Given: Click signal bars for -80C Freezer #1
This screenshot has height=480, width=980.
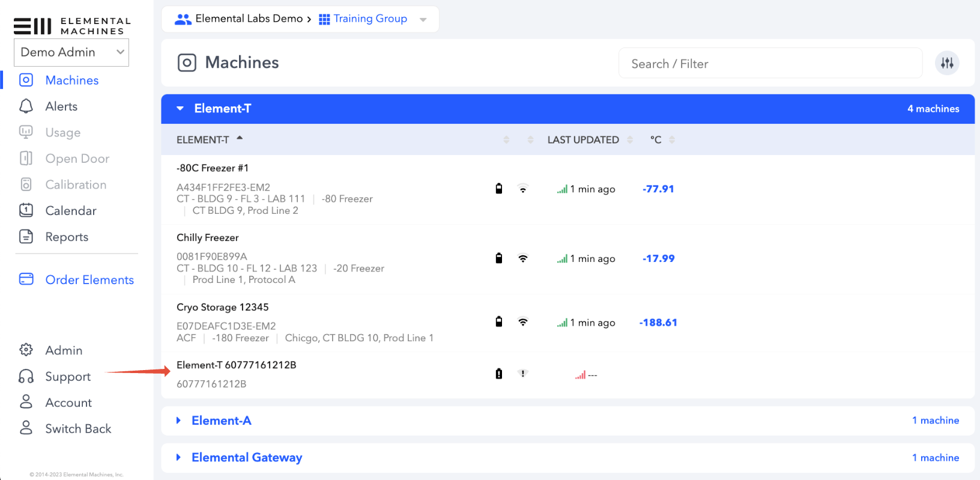Looking at the screenshot, I should coord(562,189).
